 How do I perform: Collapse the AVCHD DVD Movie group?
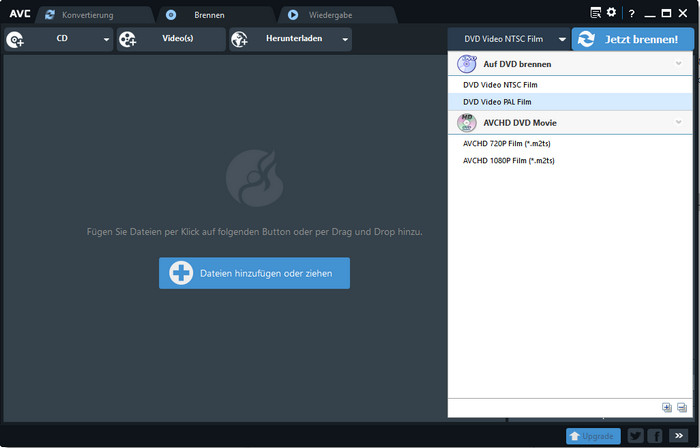(x=679, y=122)
